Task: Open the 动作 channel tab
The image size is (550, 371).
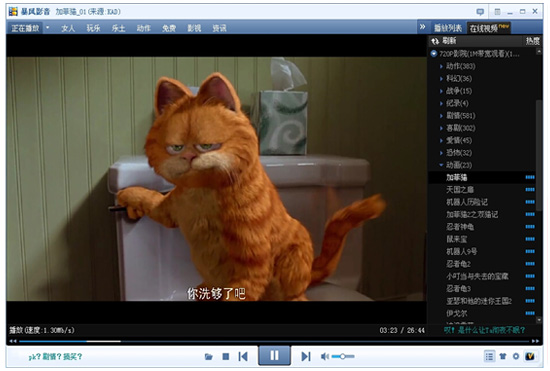Action: tap(144, 28)
